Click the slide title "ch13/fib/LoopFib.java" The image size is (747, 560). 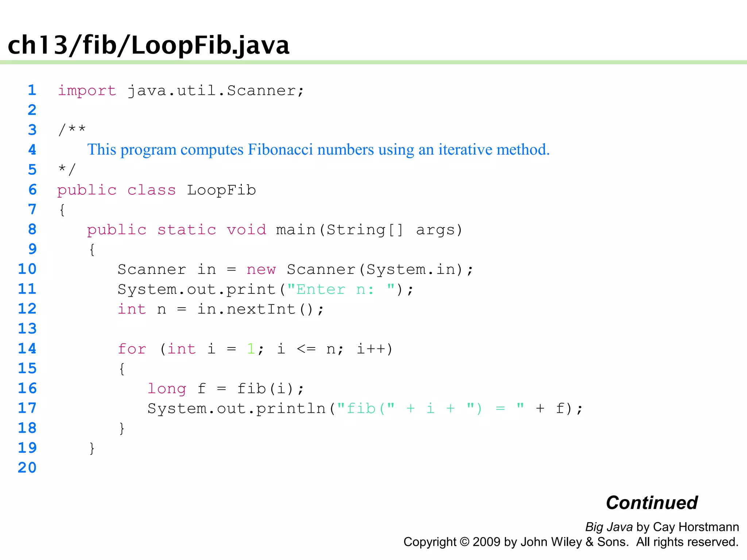point(148,45)
